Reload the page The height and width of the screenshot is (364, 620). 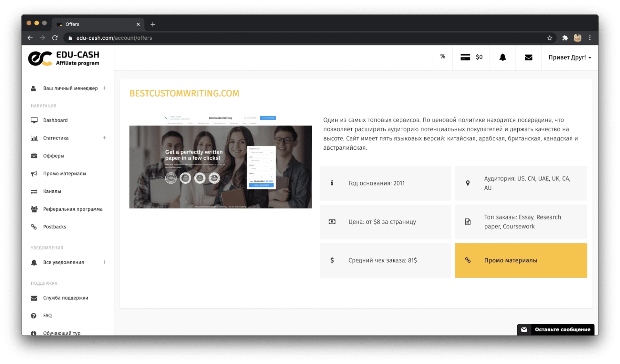click(x=55, y=38)
